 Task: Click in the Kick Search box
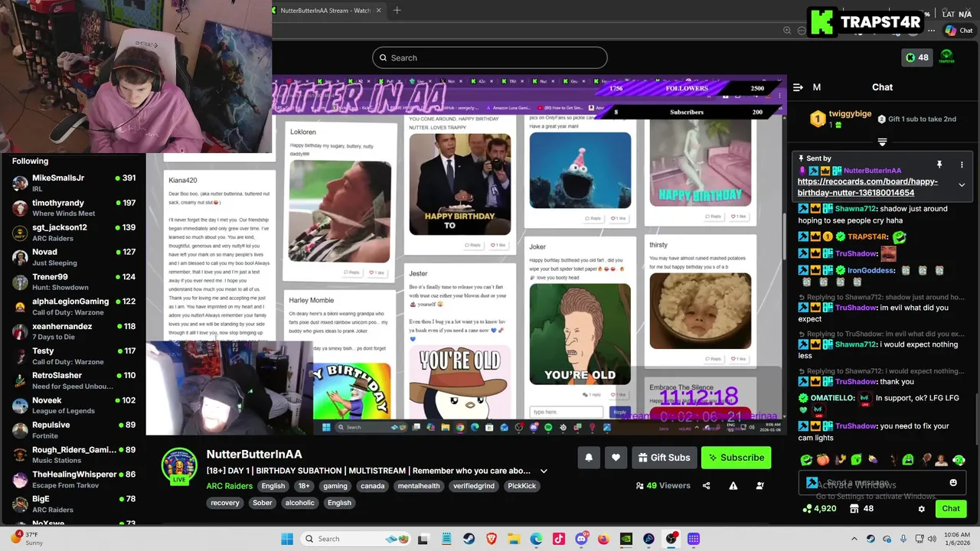pos(490,57)
